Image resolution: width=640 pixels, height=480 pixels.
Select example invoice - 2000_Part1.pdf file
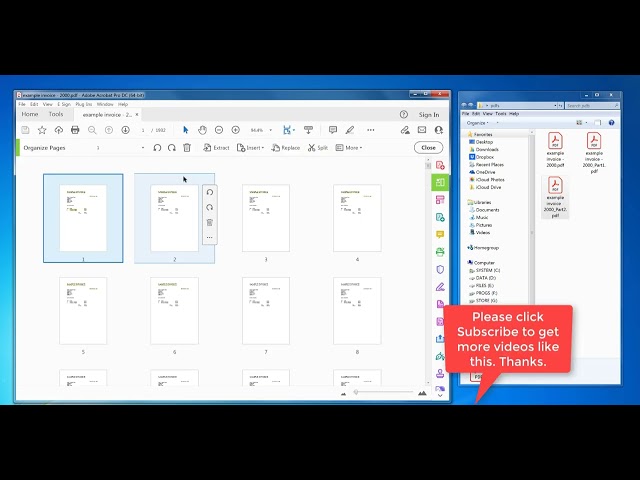pos(594,152)
